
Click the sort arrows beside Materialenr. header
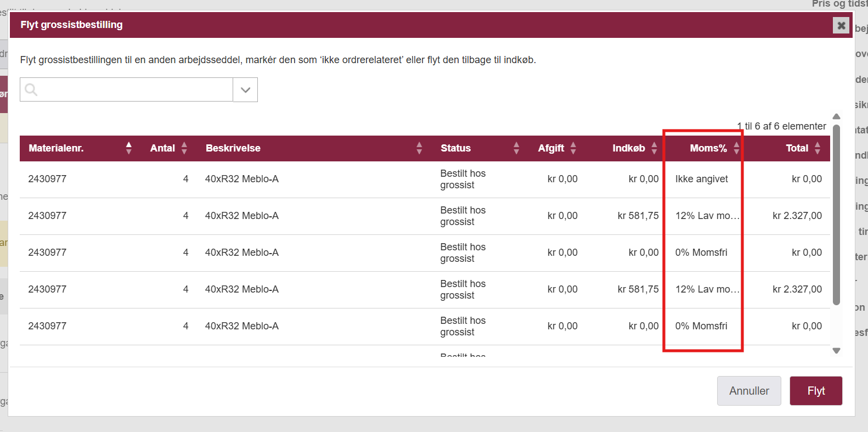[129, 148]
